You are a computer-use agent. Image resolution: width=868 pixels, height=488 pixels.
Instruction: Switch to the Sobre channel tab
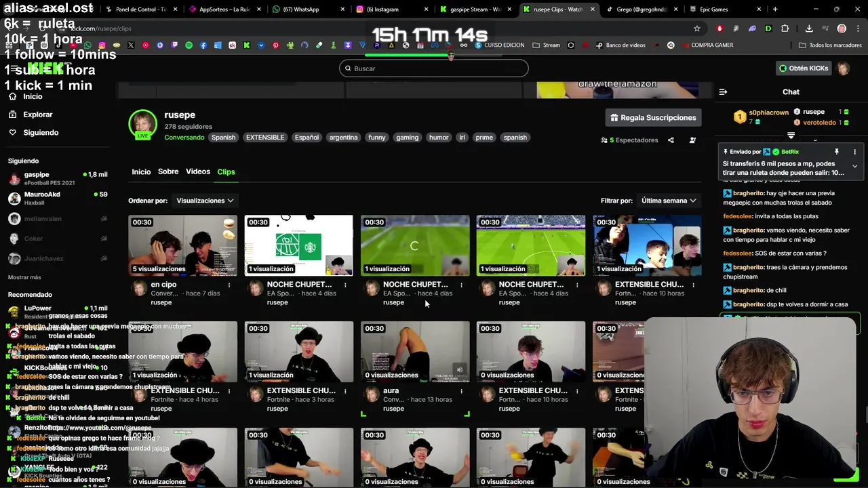(x=168, y=171)
